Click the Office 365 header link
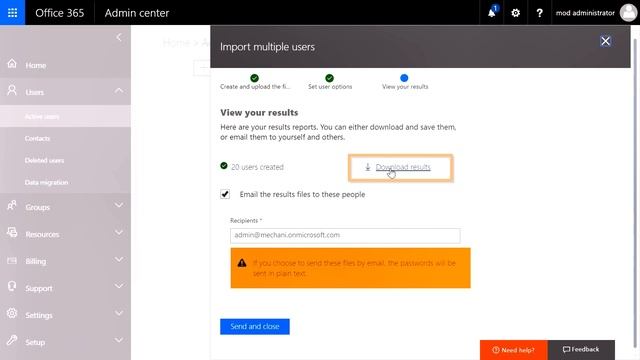Viewport: 640px width, 360px height. coord(60,13)
